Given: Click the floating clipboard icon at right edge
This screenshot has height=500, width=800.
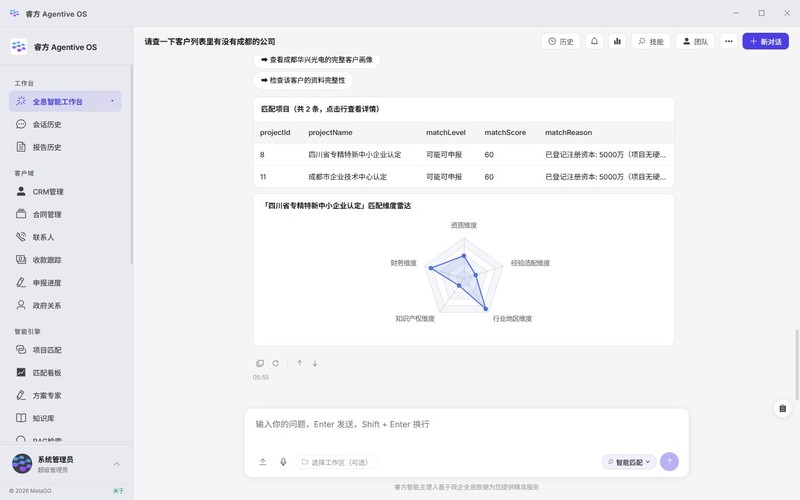Looking at the screenshot, I should click(783, 408).
